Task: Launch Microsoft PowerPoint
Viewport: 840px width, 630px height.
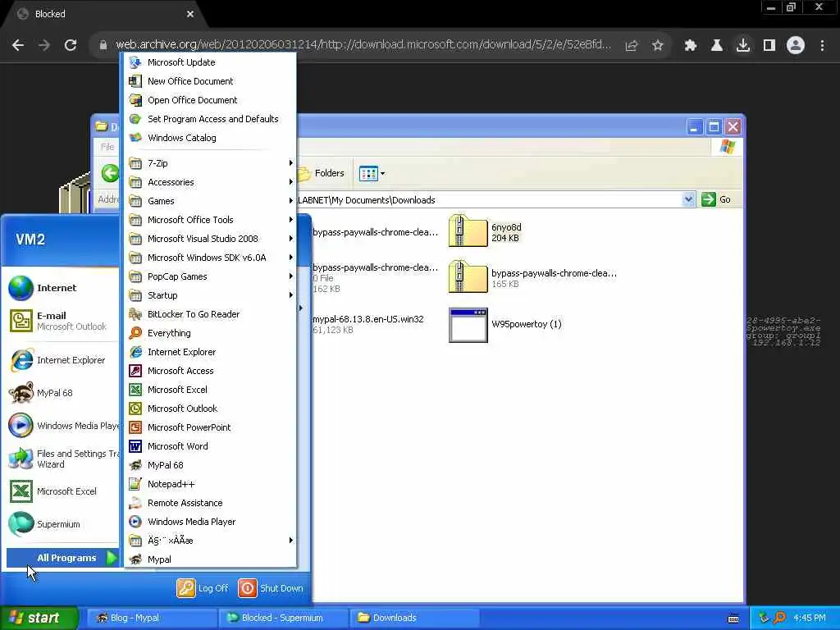Action: 210,427
